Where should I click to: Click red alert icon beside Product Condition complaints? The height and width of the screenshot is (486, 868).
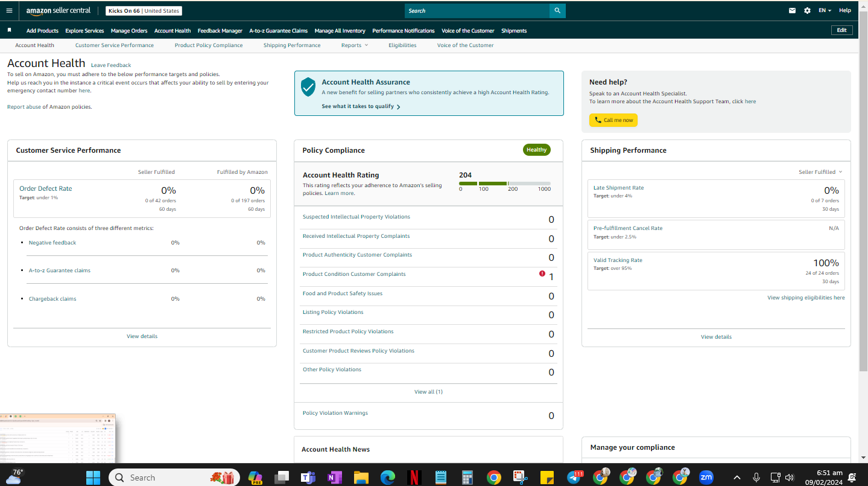(542, 273)
